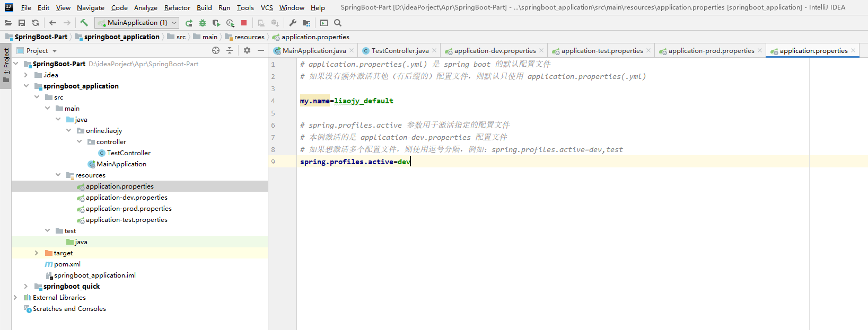This screenshot has height=330, width=868.
Task: Open Settings via the wrench icon
Action: pos(293,23)
